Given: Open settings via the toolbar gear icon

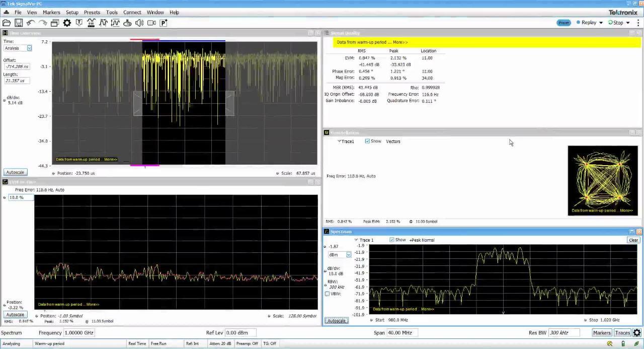Looking at the screenshot, I should pos(67,23).
